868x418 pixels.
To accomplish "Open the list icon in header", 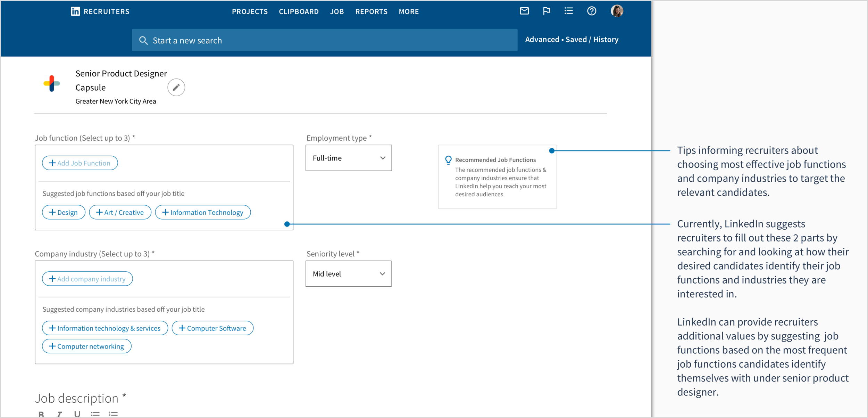I will (569, 11).
